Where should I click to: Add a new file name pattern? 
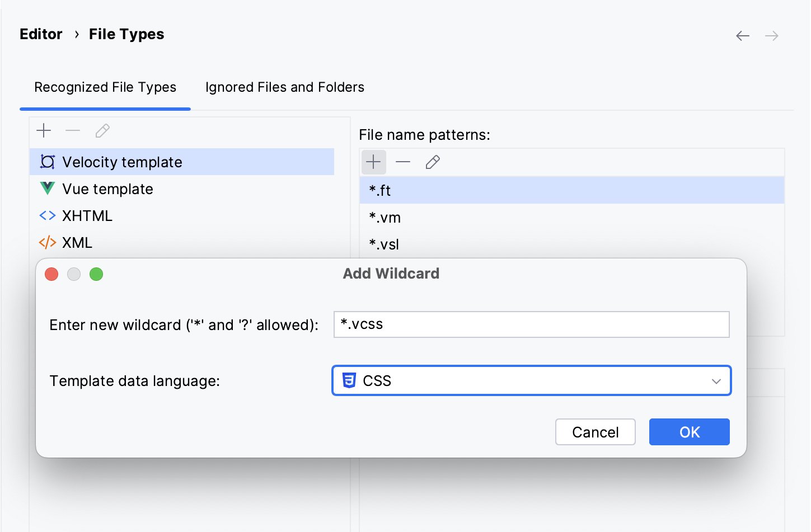373,162
